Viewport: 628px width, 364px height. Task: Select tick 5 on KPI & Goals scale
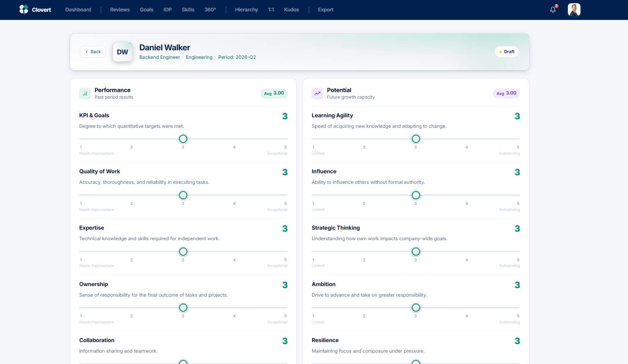click(286, 147)
